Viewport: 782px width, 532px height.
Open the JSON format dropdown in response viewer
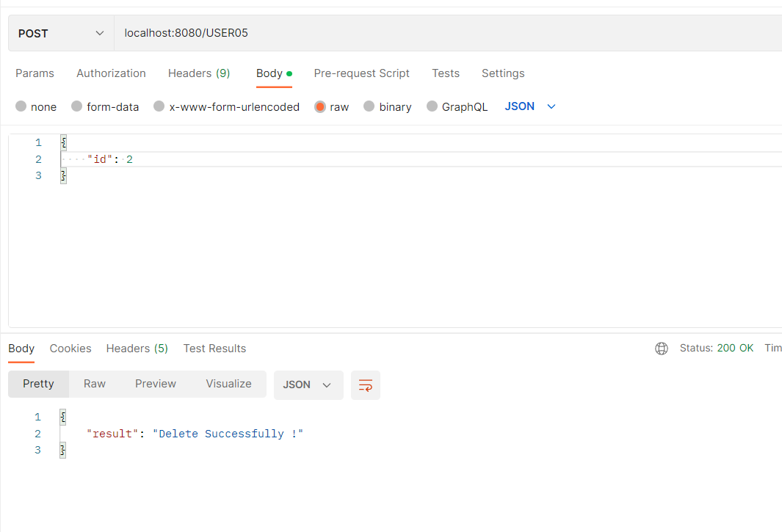point(308,385)
